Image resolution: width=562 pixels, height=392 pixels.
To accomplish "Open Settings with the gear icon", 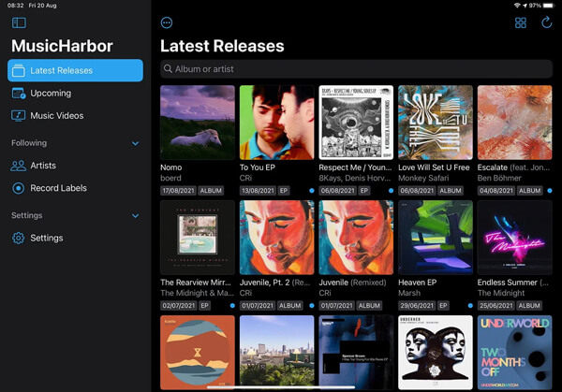I will [19, 239].
